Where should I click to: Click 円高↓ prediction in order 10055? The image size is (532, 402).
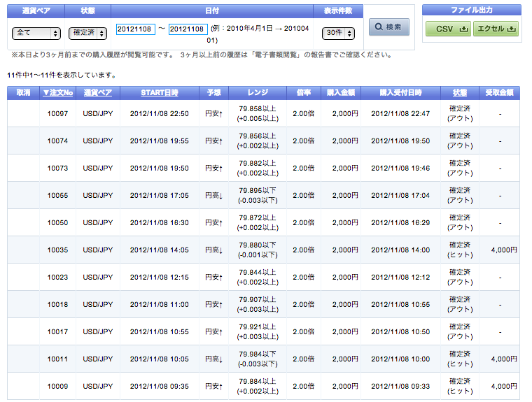click(213, 196)
